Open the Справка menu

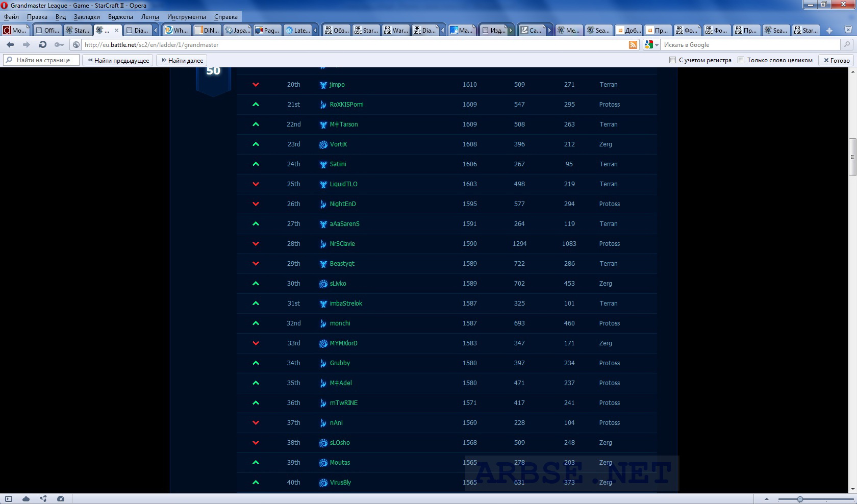click(226, 17)
